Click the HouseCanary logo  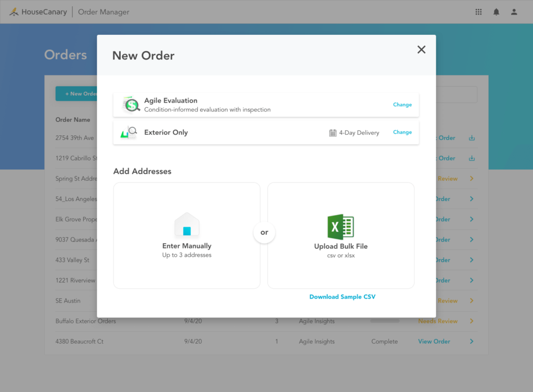(x=38, y=12)
